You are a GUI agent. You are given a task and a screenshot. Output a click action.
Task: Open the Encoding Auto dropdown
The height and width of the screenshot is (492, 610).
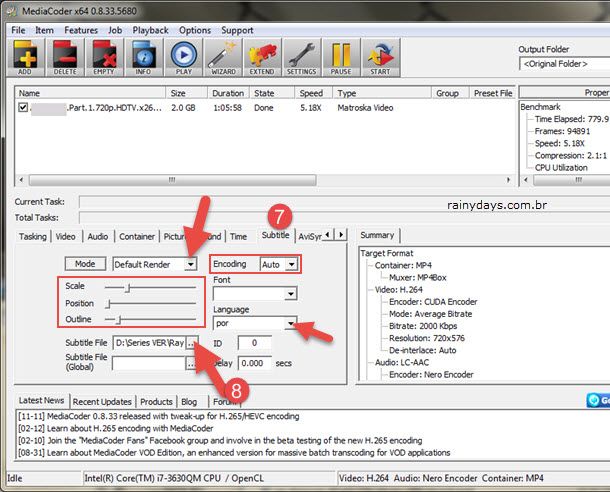tap(291, 264)
